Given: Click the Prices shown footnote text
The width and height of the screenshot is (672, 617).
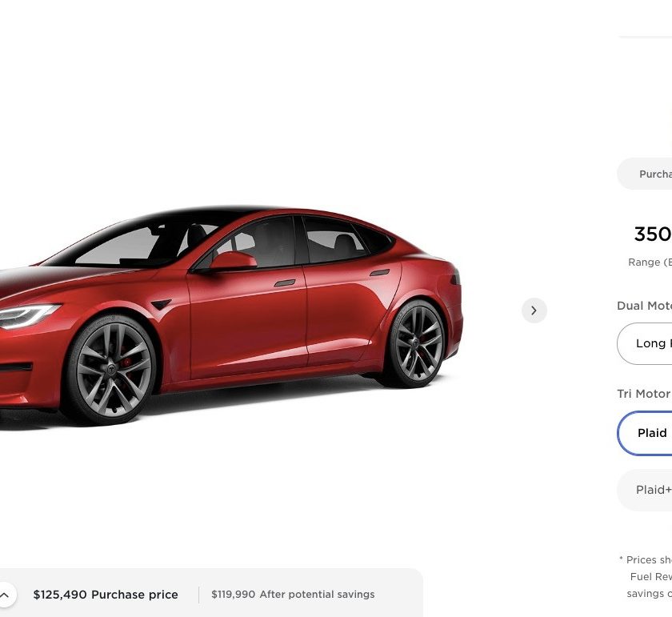Looking at the screenshot, I should coord(646,577).
